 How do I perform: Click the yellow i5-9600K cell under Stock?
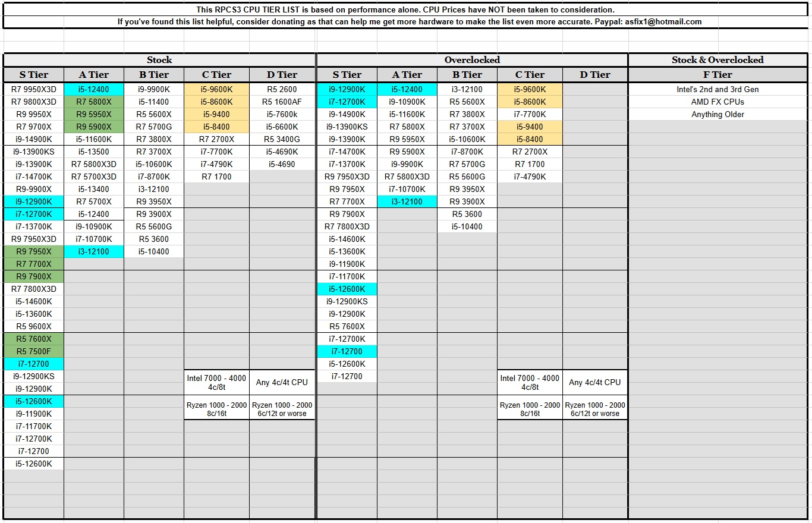(x=216, y=89)
